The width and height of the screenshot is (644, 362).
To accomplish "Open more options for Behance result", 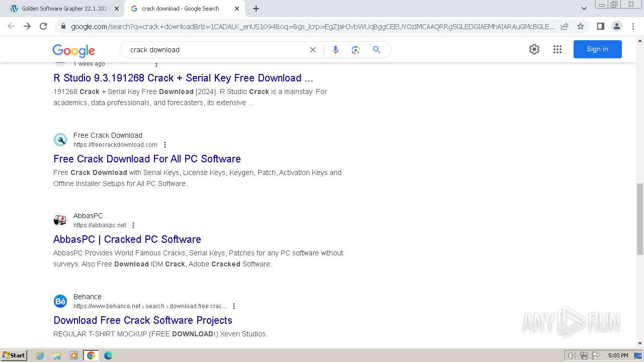I will coord(234,306).
